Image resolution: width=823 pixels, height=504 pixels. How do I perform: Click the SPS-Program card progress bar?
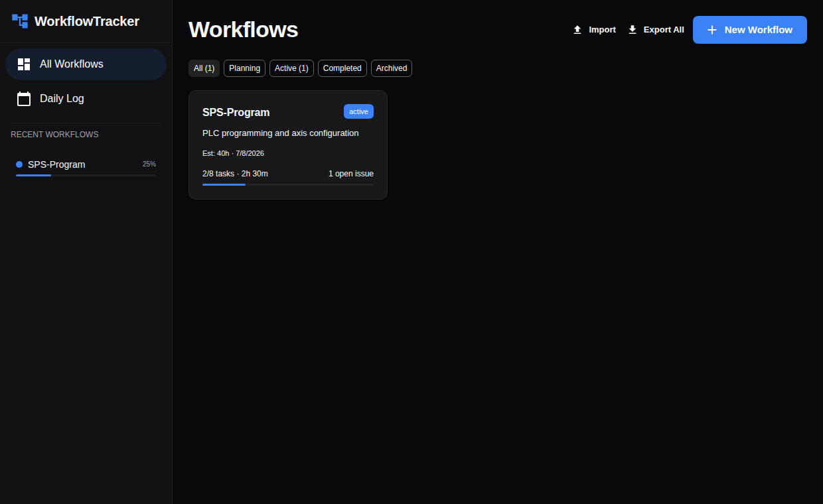click(288, 184)
